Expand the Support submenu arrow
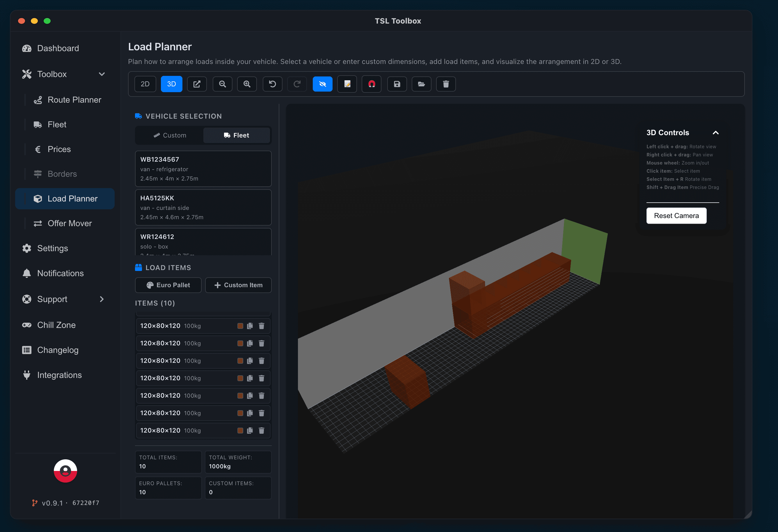 tap(102, 299)
